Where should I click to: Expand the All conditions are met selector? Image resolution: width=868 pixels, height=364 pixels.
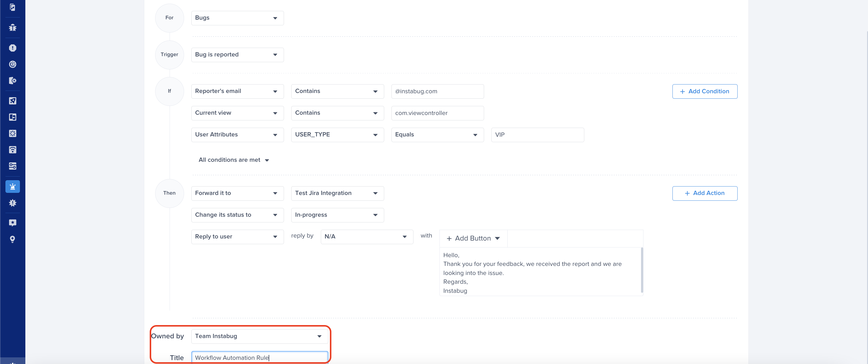[x=234, y=160]
